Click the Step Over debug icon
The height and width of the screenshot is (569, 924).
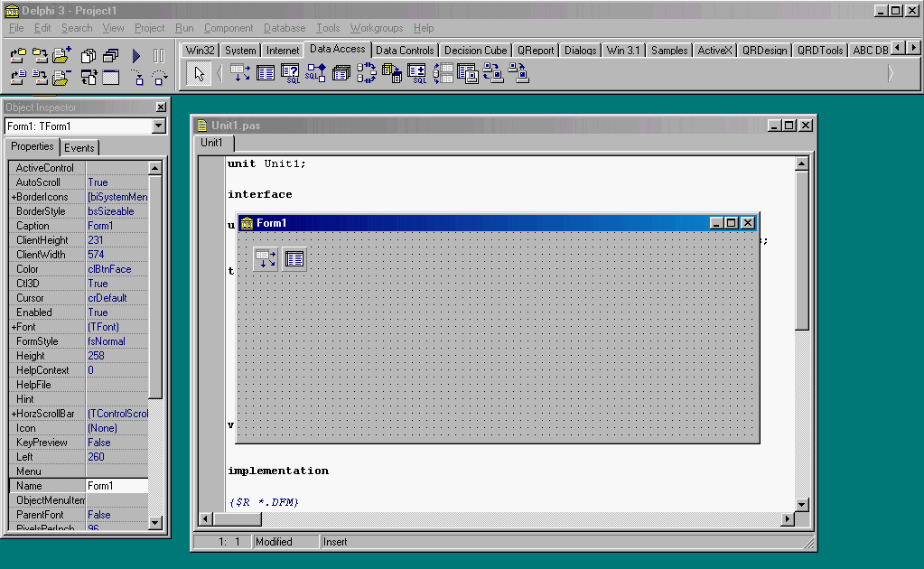point(159,77)
